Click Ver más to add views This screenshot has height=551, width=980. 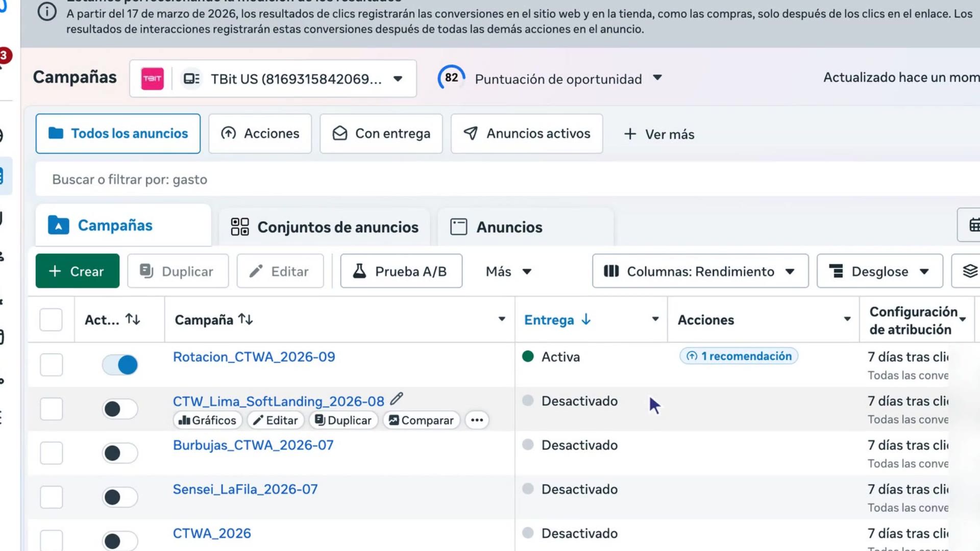click(659, 134)
